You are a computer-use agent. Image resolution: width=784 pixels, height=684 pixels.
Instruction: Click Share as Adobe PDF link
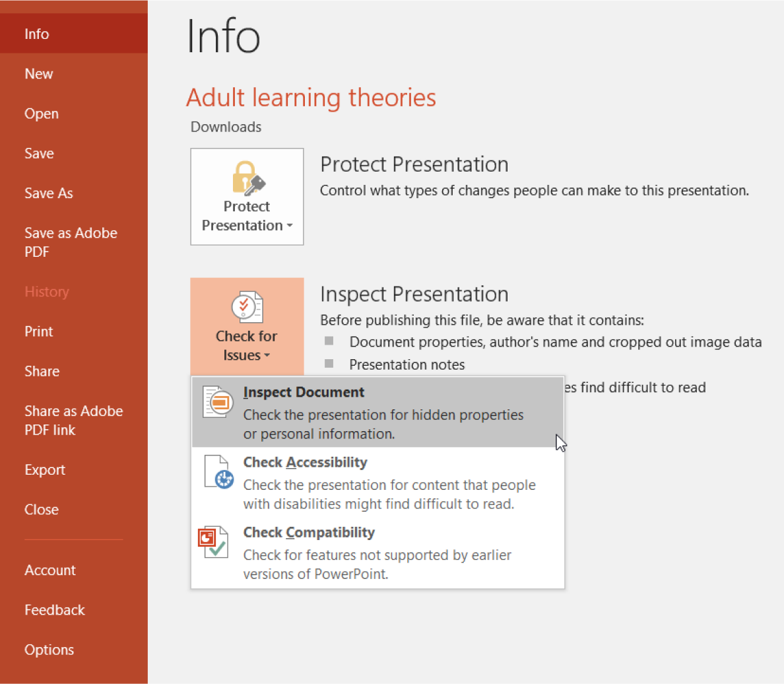pyautogui.click(x=73, y=421)
